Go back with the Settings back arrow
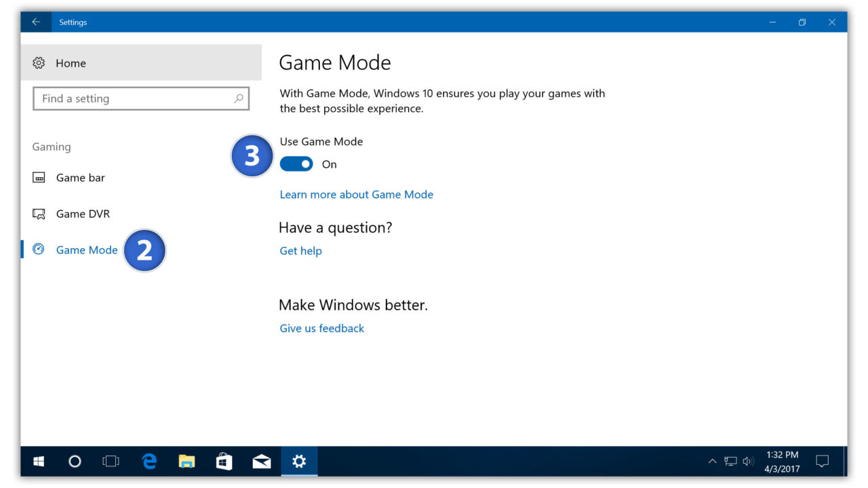868x488 pixels. coord(36,22)
